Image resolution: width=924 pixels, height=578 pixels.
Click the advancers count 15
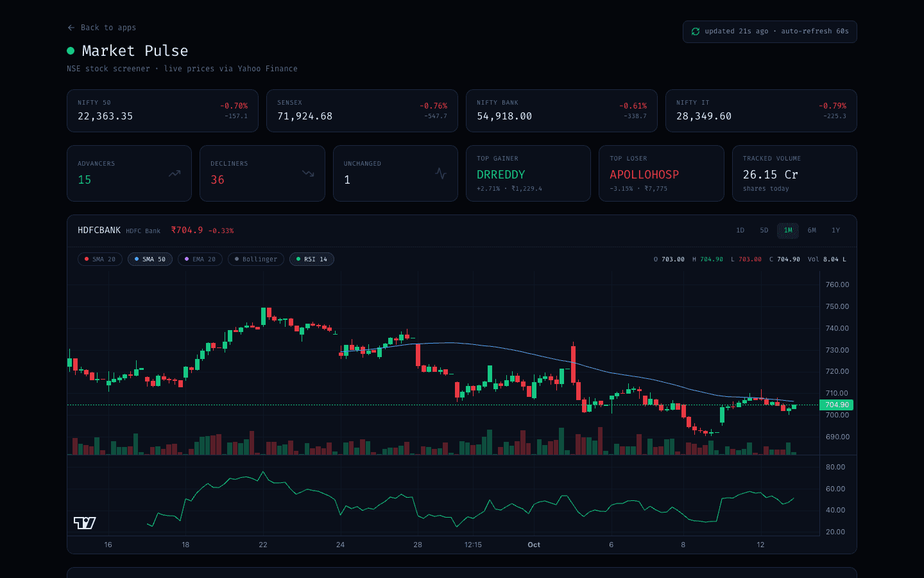click(85, 180)
